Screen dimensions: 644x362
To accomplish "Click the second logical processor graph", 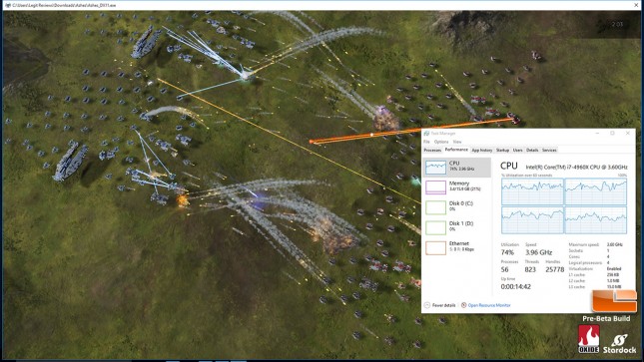I will (x=596, y=191).
